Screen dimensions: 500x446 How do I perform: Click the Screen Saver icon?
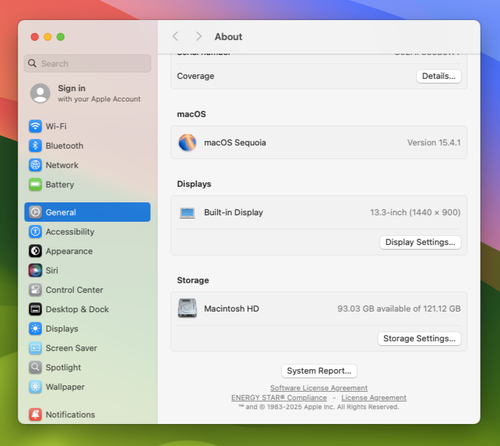35,348
